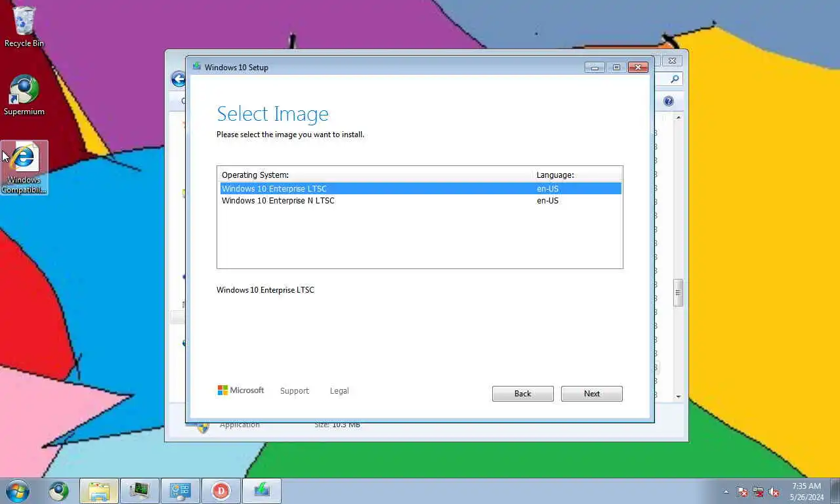Screen dimensions: 840x504
Task: Click Explorer scrollbar up arrow
Action: [x=679, y=117]
